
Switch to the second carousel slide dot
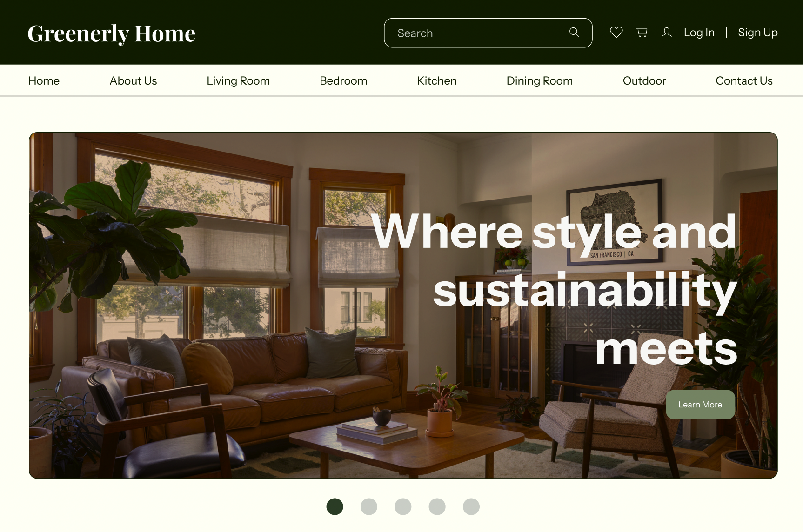pyautogui.click(x=369, y=506)
